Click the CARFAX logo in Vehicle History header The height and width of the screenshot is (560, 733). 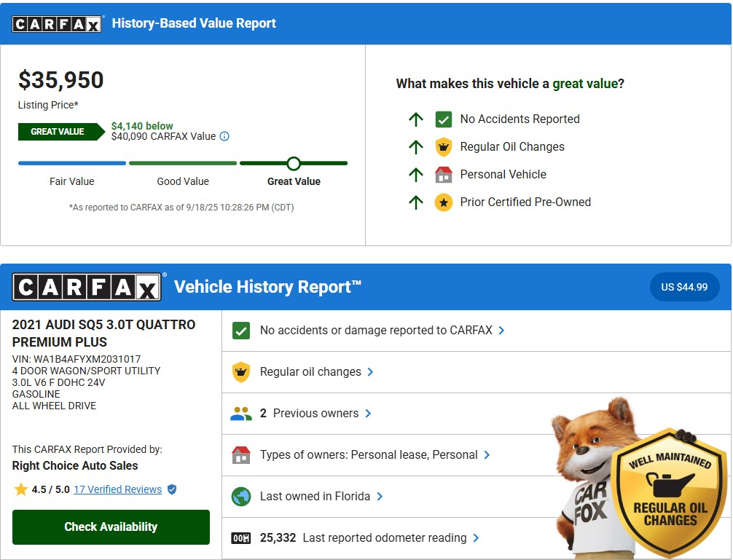pyautogui.click(x=87, y=288)
